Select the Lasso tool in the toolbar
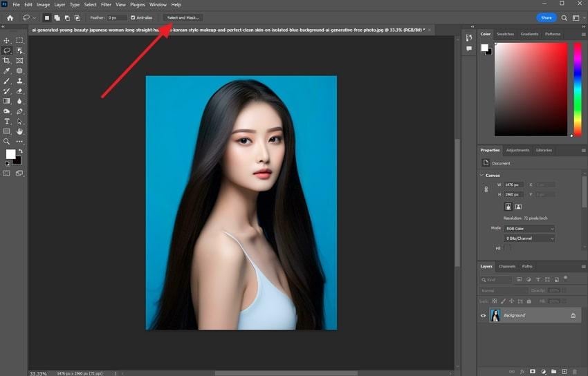588x376 pixels. [x=7, y=50]
